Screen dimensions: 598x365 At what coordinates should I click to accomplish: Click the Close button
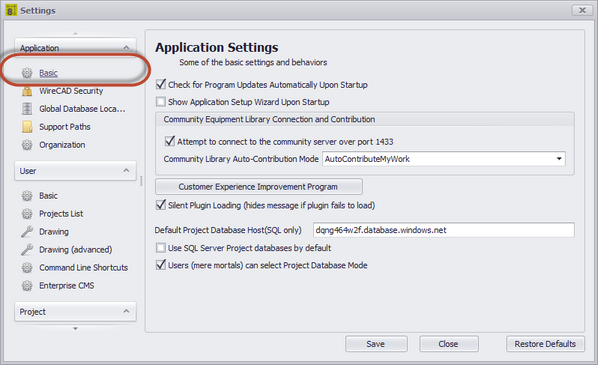[448, 344]
